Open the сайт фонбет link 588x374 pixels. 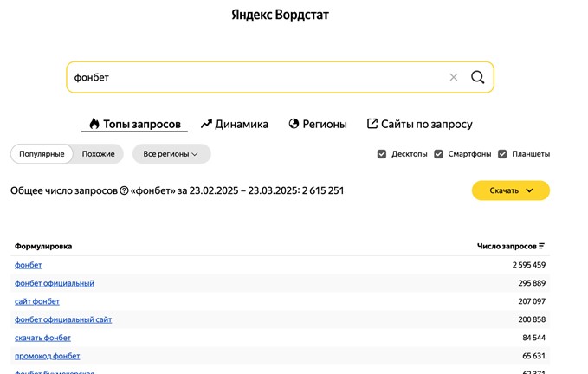(37, 301)
